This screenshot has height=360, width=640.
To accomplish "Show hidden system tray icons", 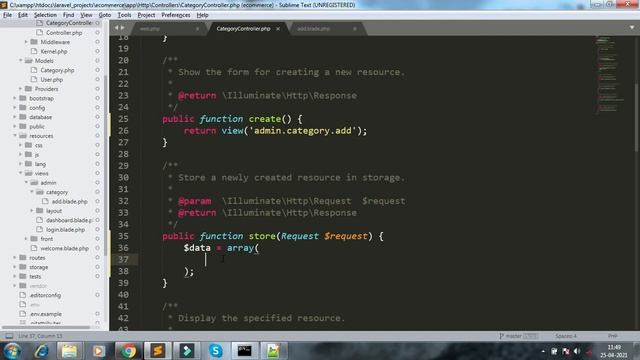I will point(543,351).
